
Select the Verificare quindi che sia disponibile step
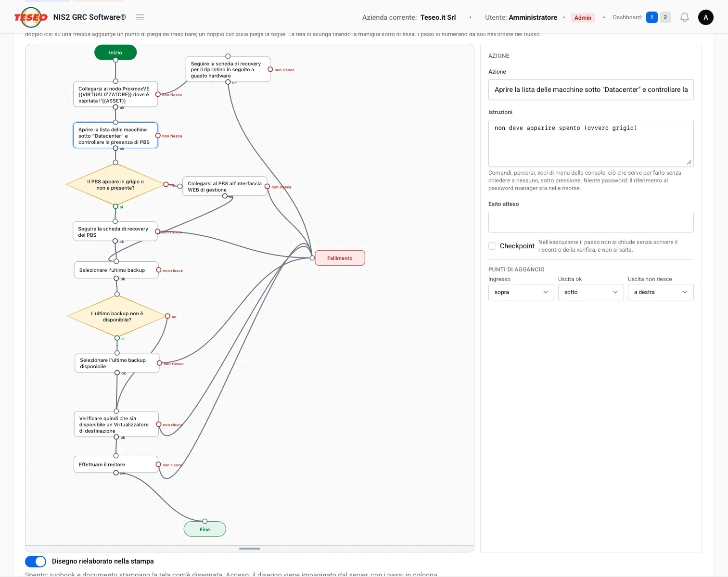(x=116, y=424)
